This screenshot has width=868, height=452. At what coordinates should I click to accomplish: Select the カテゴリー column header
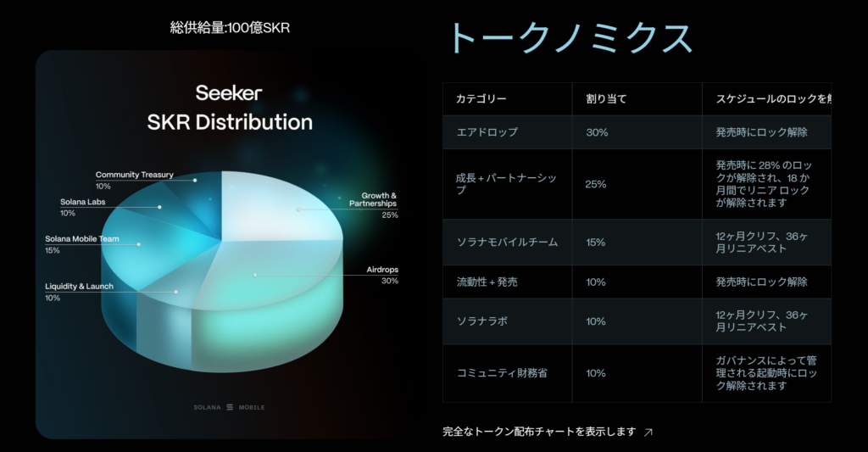pos(481,99)
